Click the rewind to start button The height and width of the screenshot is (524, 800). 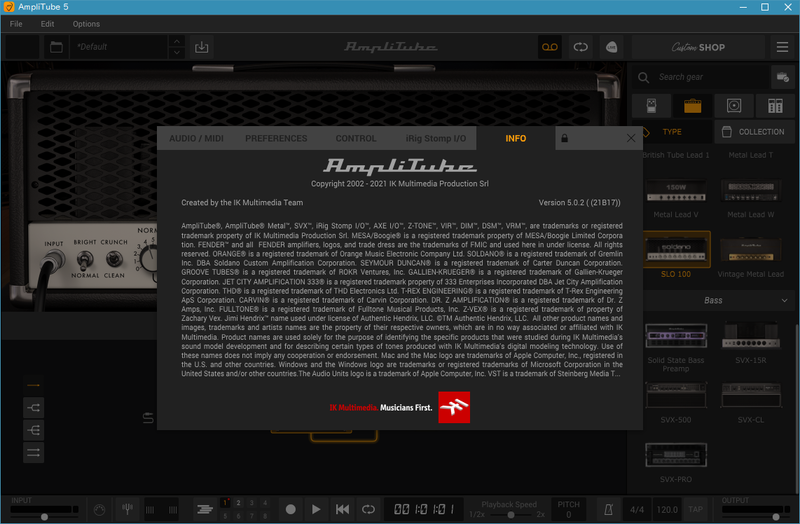[342, 509]
